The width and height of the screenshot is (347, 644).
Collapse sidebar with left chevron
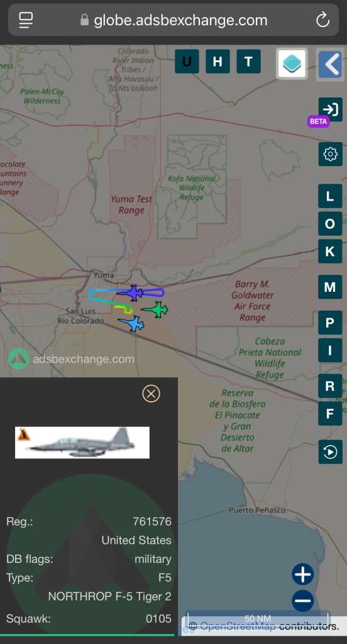[x=331, y=64]
